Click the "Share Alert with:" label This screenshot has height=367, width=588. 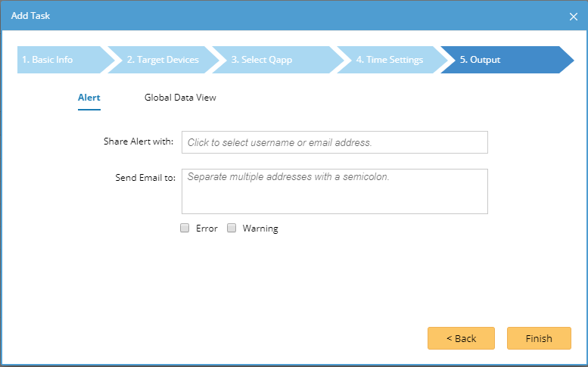138,142
